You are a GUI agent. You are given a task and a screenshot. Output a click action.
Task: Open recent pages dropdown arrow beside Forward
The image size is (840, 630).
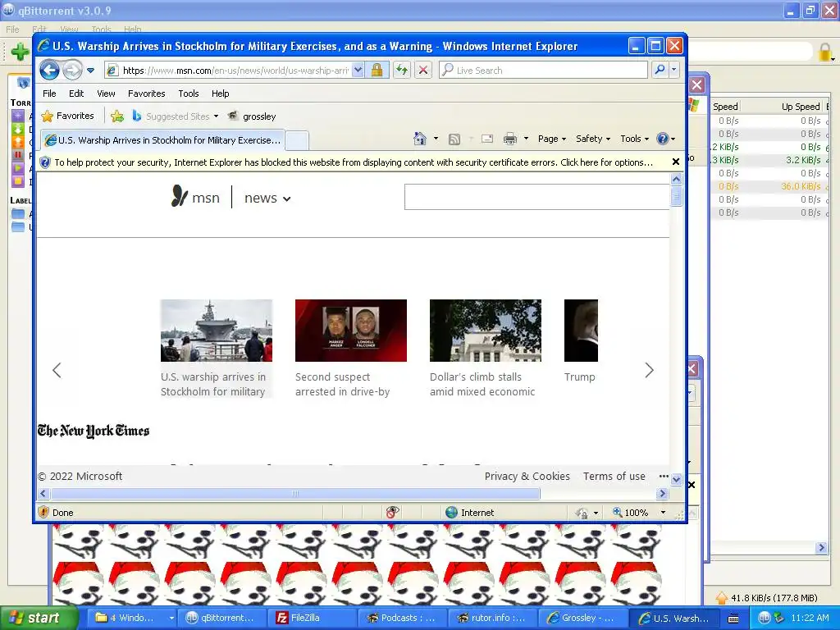pos(90,71)
